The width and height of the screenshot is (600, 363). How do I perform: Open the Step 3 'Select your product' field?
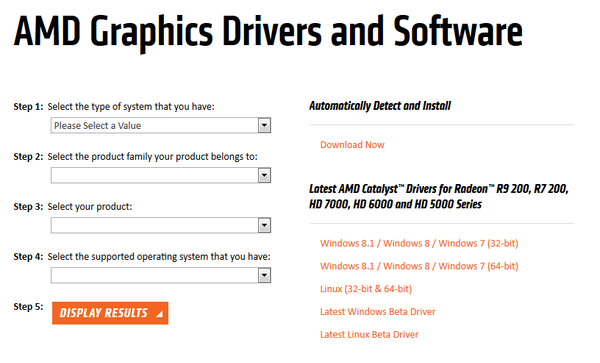161,226
